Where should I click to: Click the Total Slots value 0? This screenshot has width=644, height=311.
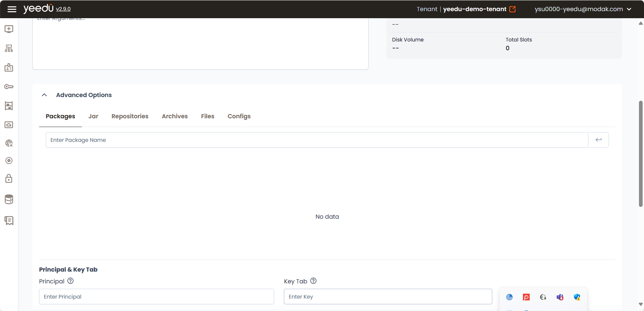coord(507,48)
